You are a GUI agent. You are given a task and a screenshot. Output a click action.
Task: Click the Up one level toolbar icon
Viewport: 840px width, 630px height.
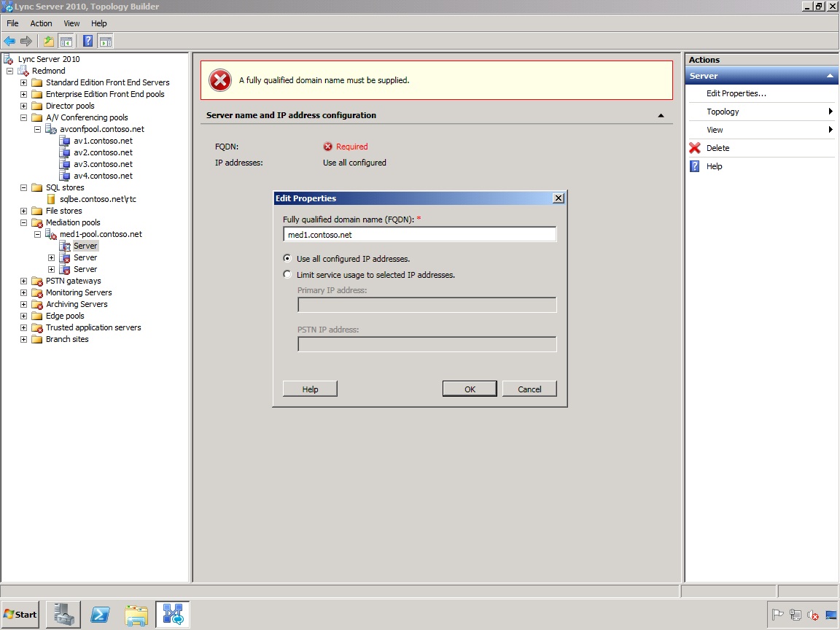tap(49, 42)
